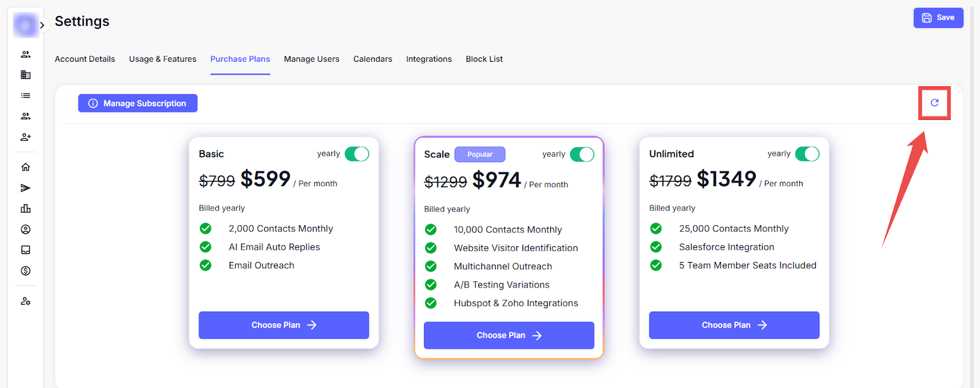Open the Integrations tab

(429, 59)
